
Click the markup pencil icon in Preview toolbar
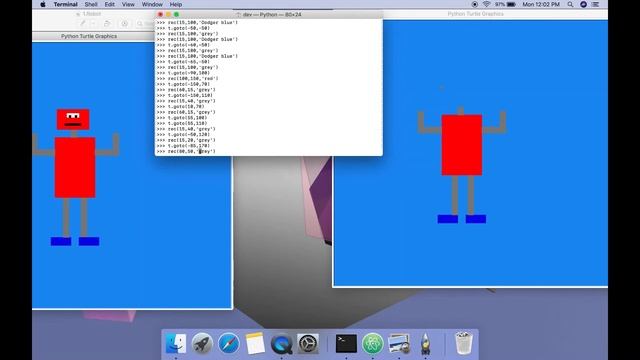(x=82, y=24)
